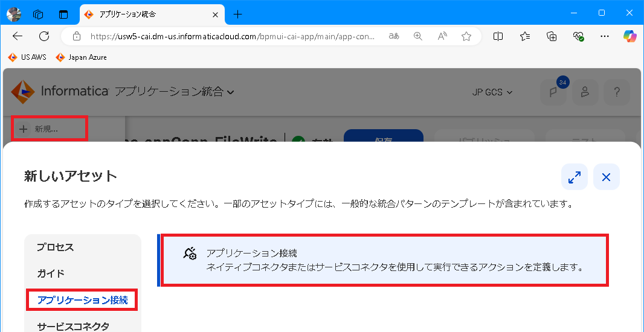Viewport: 644px width, 332px height.
Task: Maximize the 新しいアセット dialog
Action: pyautogui.click(x=574, y=177)
